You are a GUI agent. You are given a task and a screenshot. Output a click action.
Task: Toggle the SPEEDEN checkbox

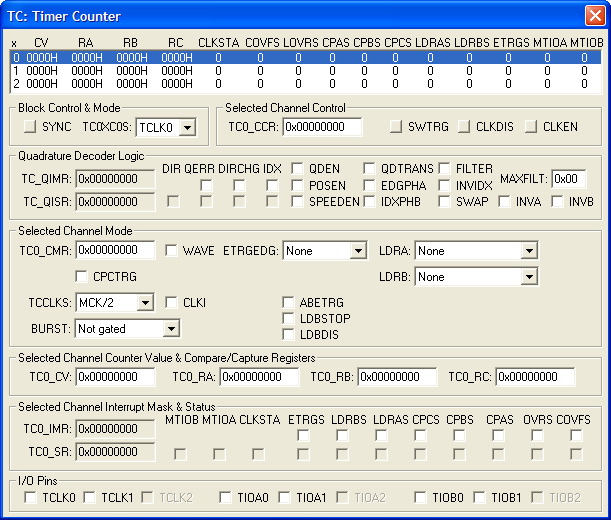(x=297, y=202)
